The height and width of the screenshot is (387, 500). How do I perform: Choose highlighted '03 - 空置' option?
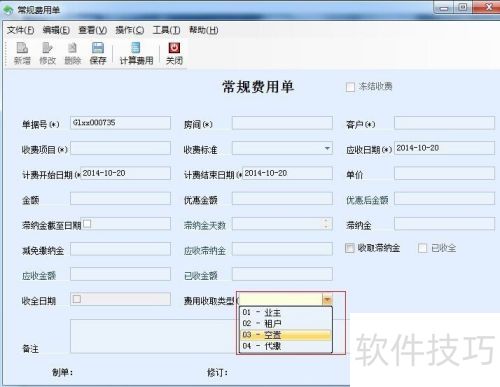(x=286, y=335)
